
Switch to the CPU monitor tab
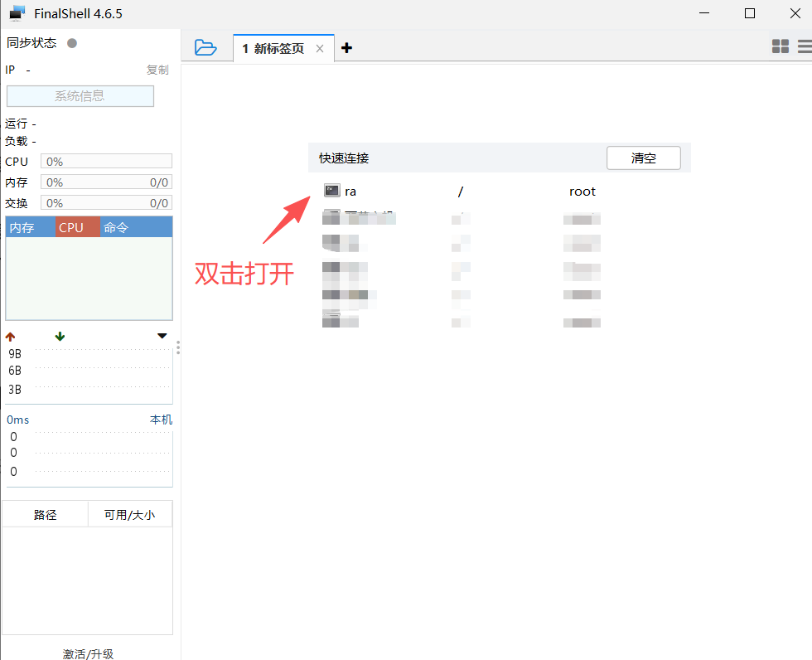[x=77, y=226]
